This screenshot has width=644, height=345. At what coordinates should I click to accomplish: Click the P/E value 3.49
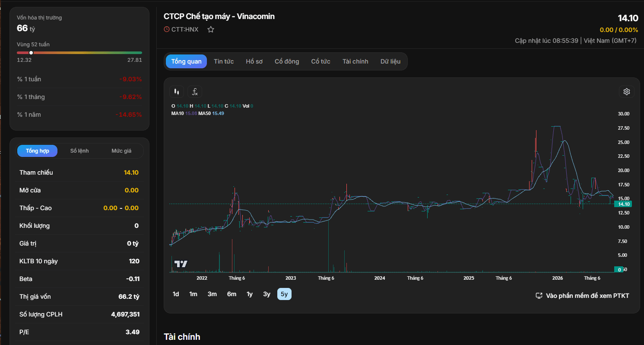tap(132, 332)
